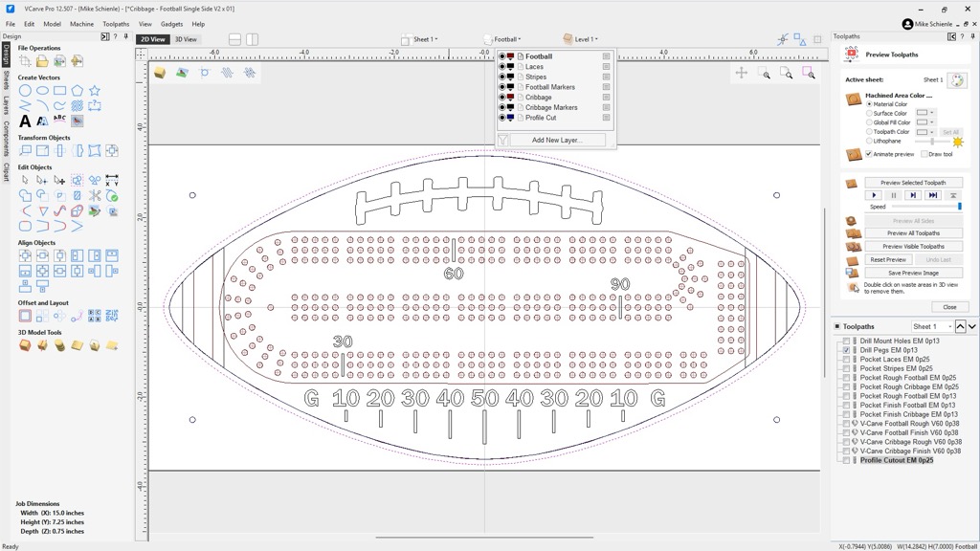This screenshot has width=980, height=551.
Task: Click Preview All Toolpaths button
Action: 913,232
